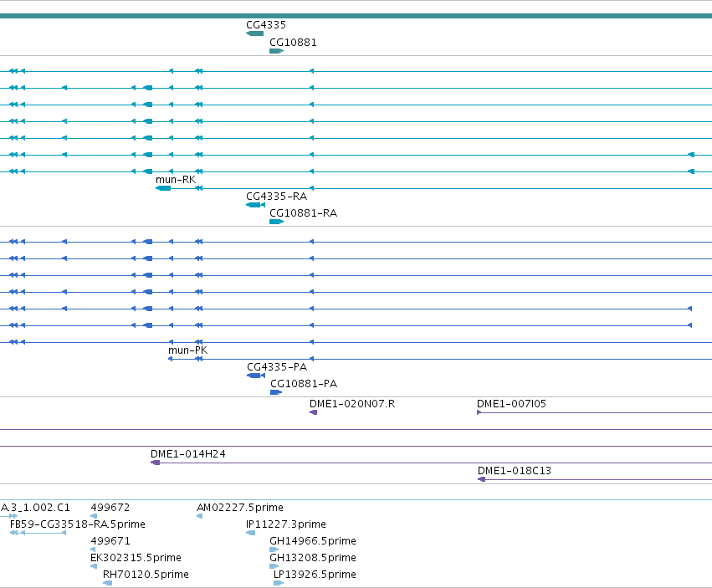Click the GH14966.5prime EST label
The image size is (712, 588).
coord(313,541)
